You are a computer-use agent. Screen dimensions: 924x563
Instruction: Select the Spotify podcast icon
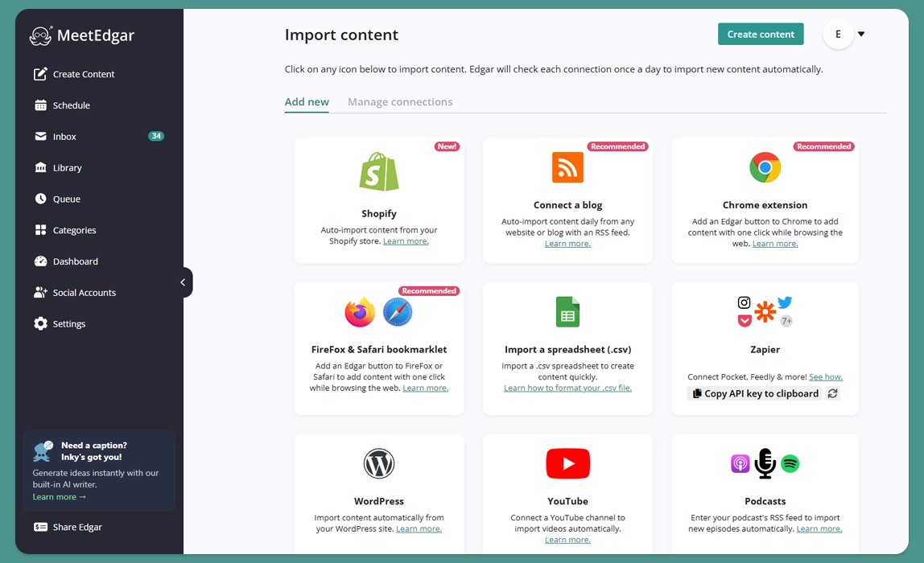tap(791, 463)
